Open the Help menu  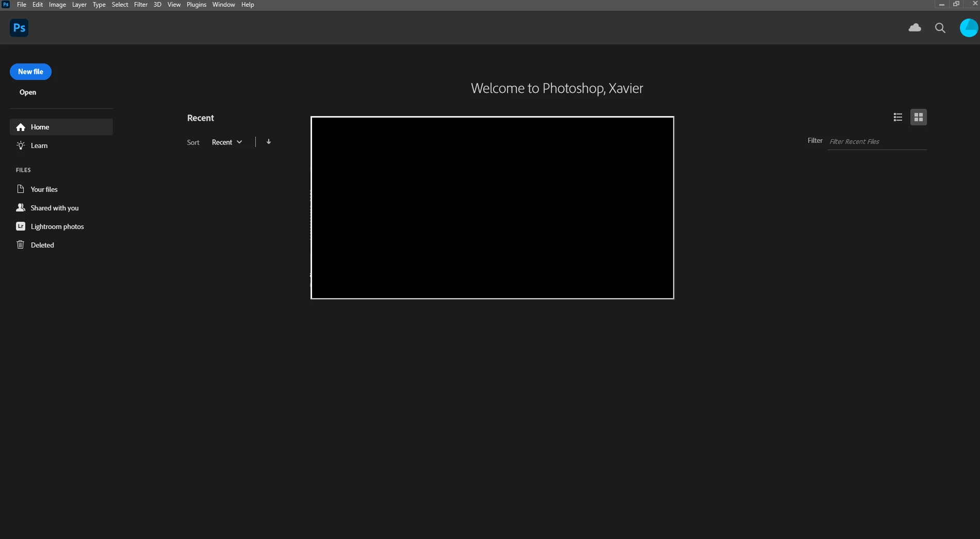pyautogui.click(x=248, y=5)
